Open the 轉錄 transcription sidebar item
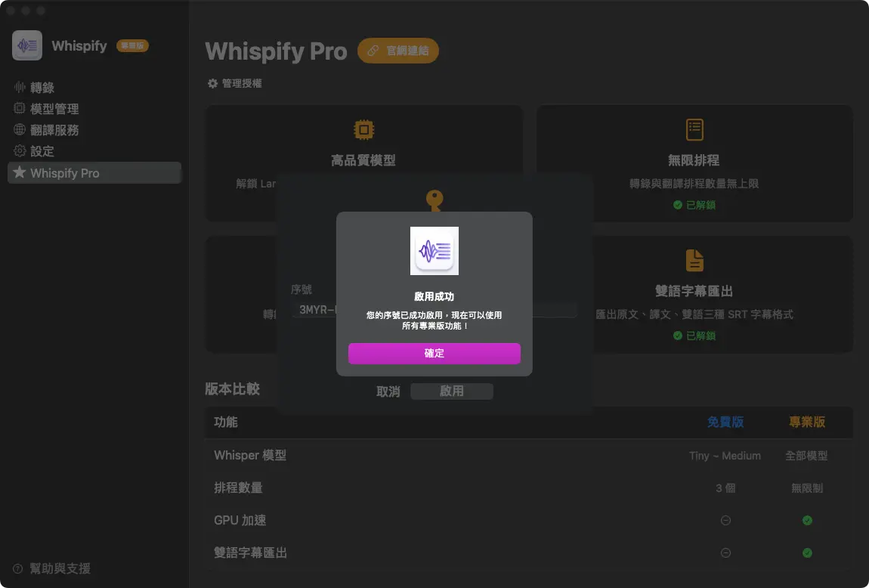This screenshot has height=588, width=869. [x=42, y=88]
